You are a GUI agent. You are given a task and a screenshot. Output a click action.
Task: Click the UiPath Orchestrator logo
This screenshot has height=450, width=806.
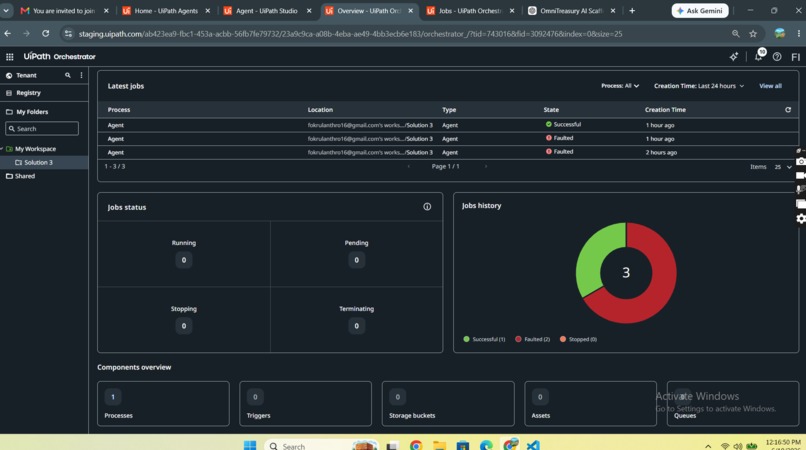pos(60,57)
